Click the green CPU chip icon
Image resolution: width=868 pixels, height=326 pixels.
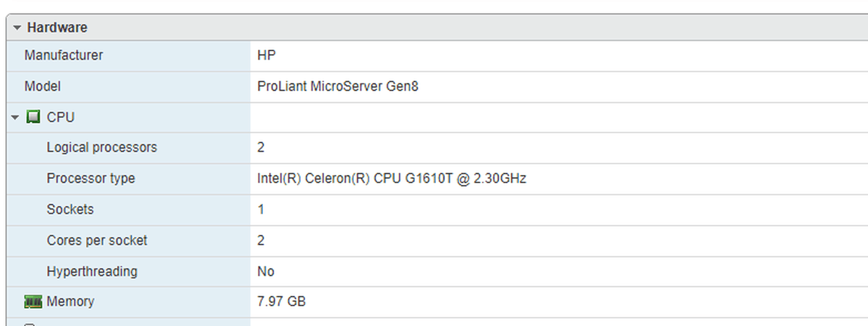[x=33, y=117]
